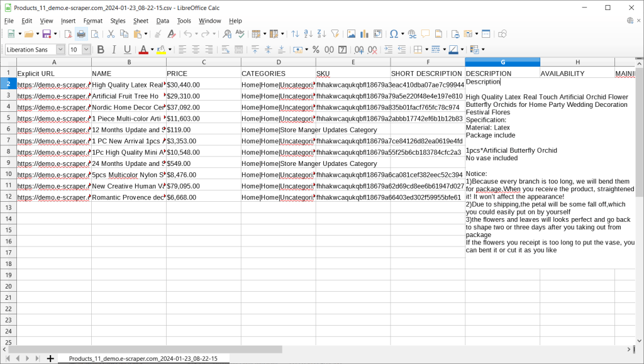The image size is (644, 364).
Task: Click the Find and Replace icon
Action: click(226, 34)
